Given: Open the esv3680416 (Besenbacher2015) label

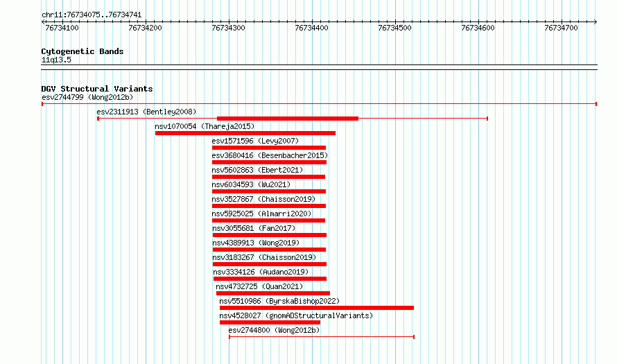Looking at the screenshot, I should click(x=270, y=155).
